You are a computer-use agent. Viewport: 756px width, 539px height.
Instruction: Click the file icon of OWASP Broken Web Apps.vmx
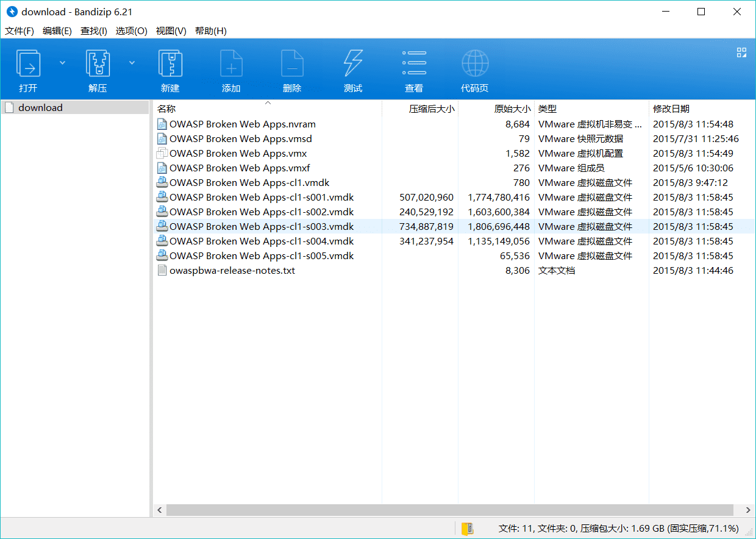click(x=162, y=153)
